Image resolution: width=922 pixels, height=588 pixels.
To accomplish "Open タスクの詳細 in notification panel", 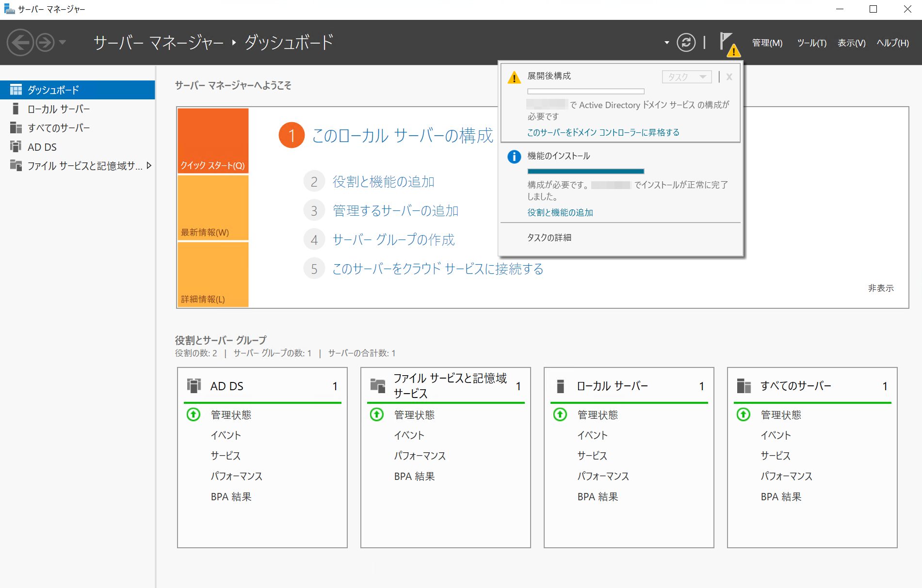I will coord(549,238).
